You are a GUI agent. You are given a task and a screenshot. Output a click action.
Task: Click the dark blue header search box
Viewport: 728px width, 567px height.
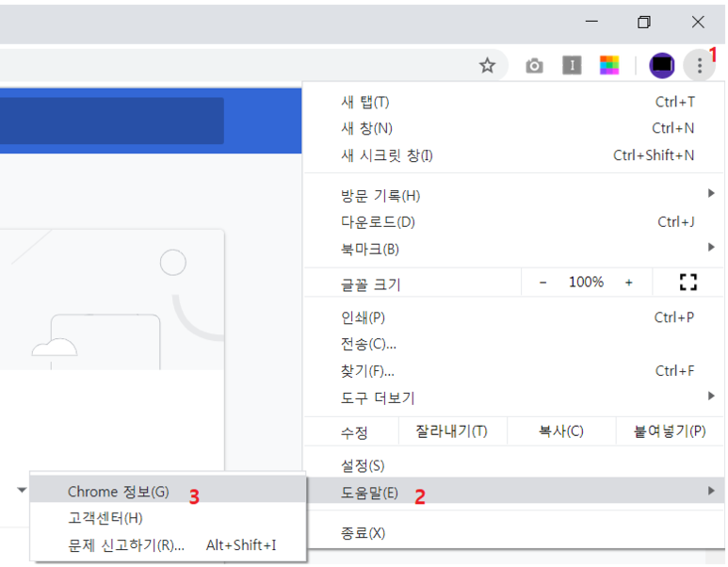pos(111,121)
